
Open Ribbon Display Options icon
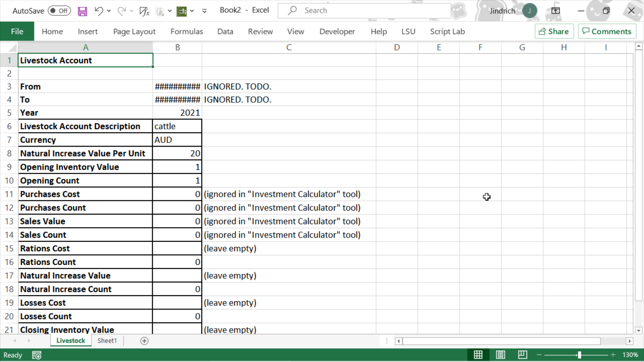pos(555,11)
